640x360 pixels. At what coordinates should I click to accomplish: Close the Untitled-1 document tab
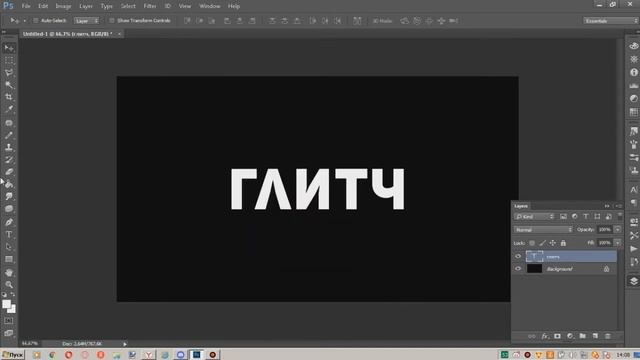coord(119,34)
